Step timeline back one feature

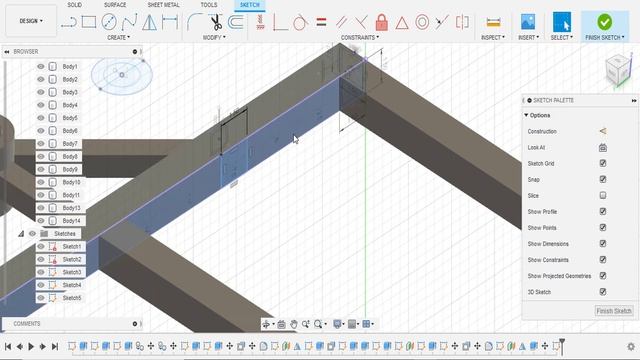tap(20, 347)
